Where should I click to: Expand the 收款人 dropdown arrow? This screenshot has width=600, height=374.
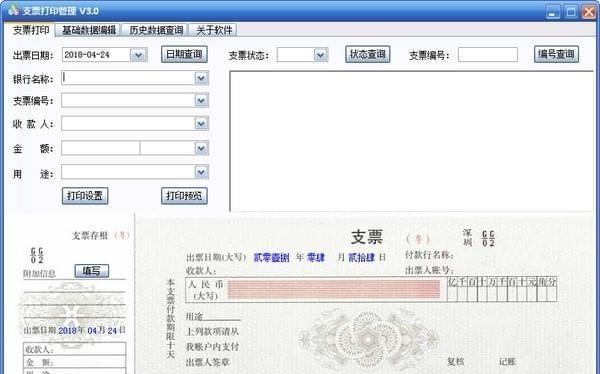tap(201, 124)
